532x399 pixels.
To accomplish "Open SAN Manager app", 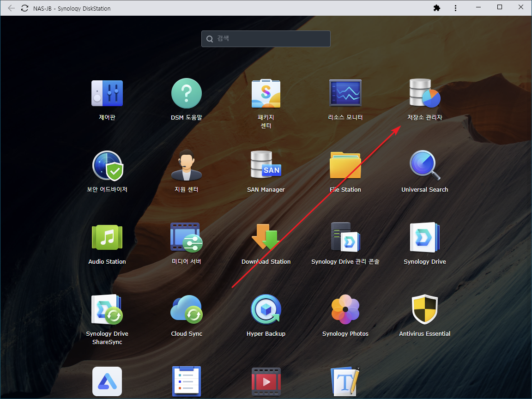I will [266, 164].
